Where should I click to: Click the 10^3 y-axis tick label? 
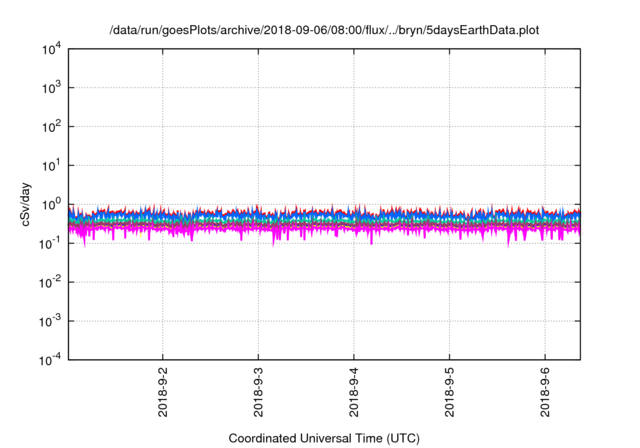coord(51,88)
